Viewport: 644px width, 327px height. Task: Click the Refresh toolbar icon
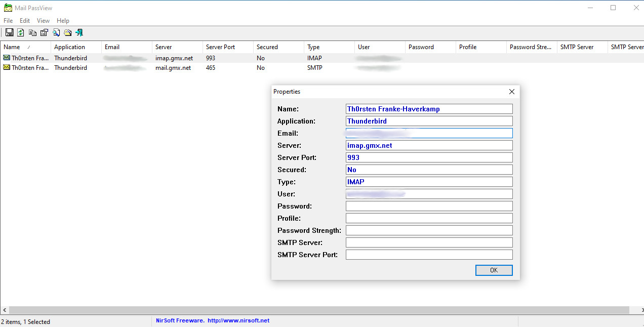[21, 33]
